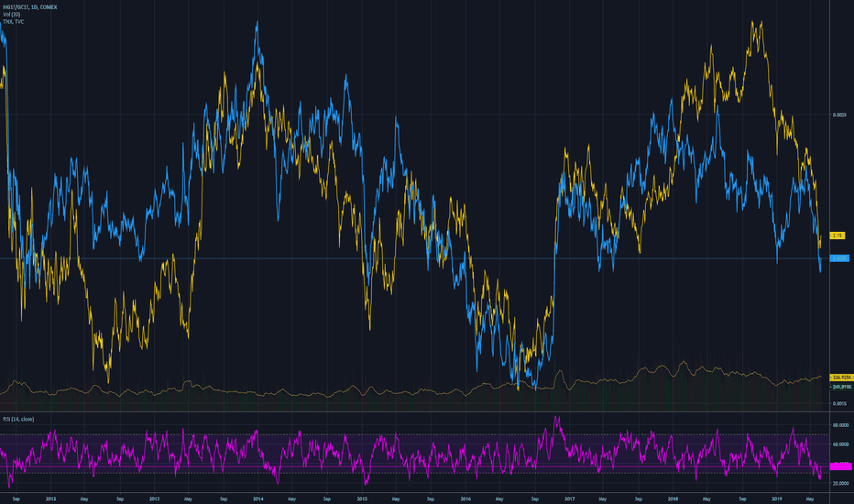The image size is (854, 504).
Task: Click the May label following 2019
Action: tap(810, 499)
